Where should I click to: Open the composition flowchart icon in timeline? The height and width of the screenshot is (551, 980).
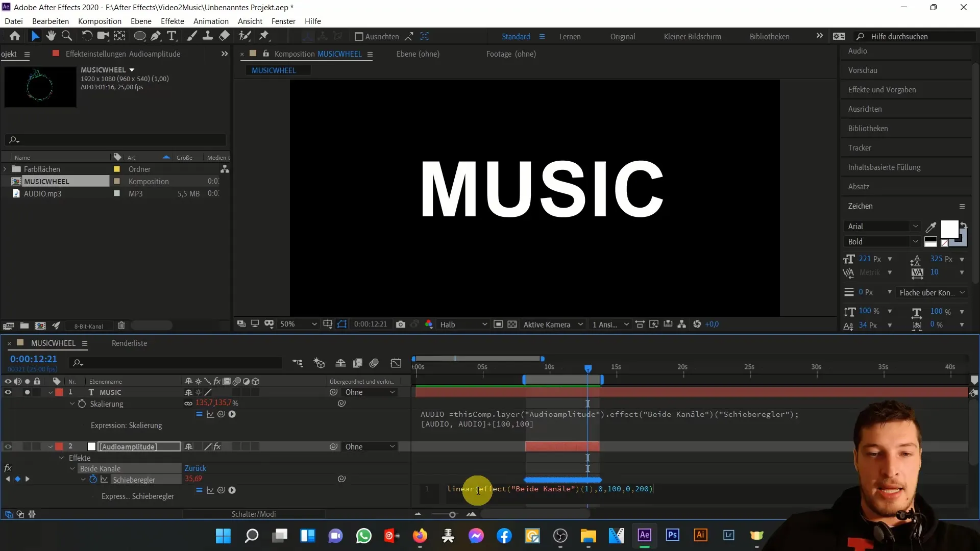[x=298, y=363]
